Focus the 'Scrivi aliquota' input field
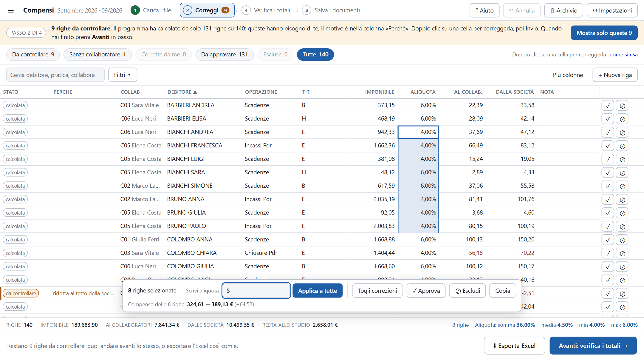The image size is (644, 359). coord(256,291)
